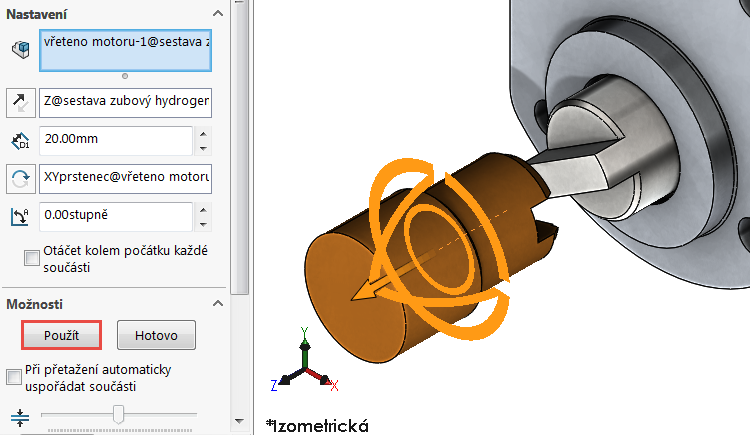Collapse the Možnosti section
The height and width of the screenshot is (435, 750).
click(x=218, y=303)
